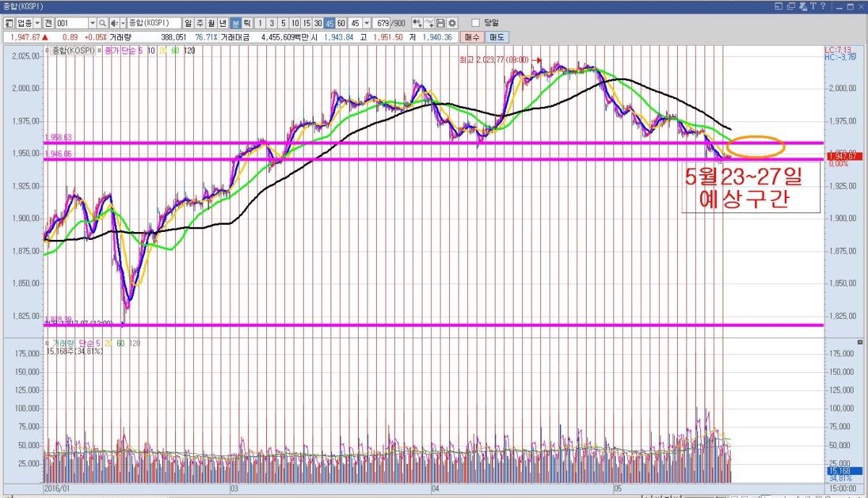Click the pin-with-T icon in title bar

(x=803, y=6)
